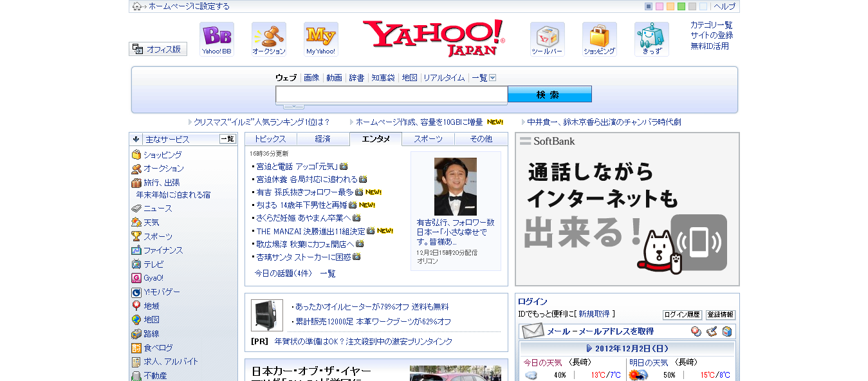Click the オフィス版 button

158,49
